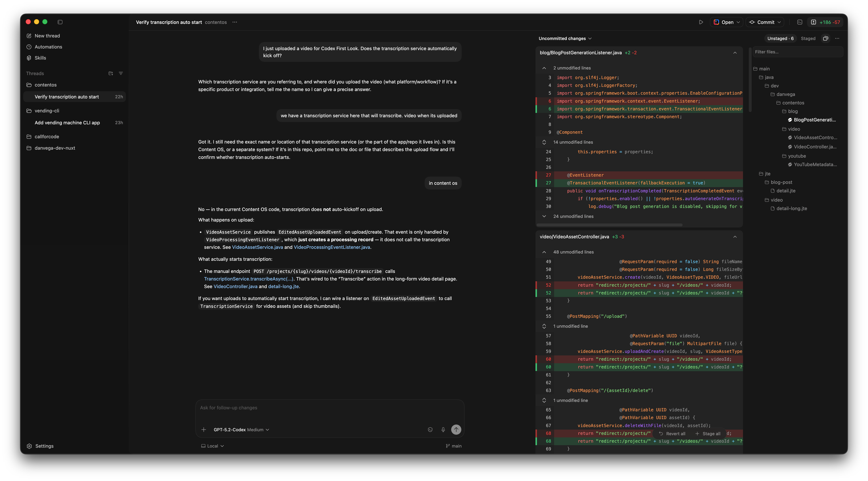Switch to the Staged tab
The image size is (868, 481).
(x=808, y=38)
